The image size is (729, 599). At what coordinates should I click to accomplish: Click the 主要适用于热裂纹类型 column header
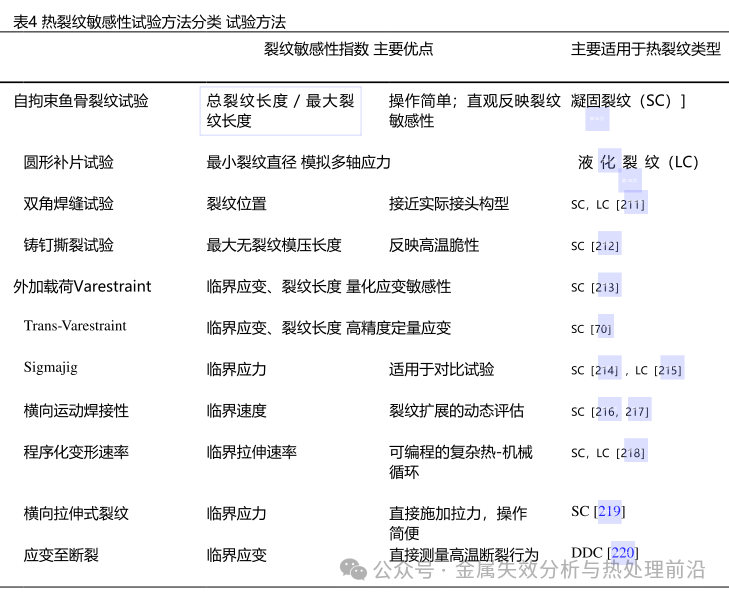click(x=645, y=48)
